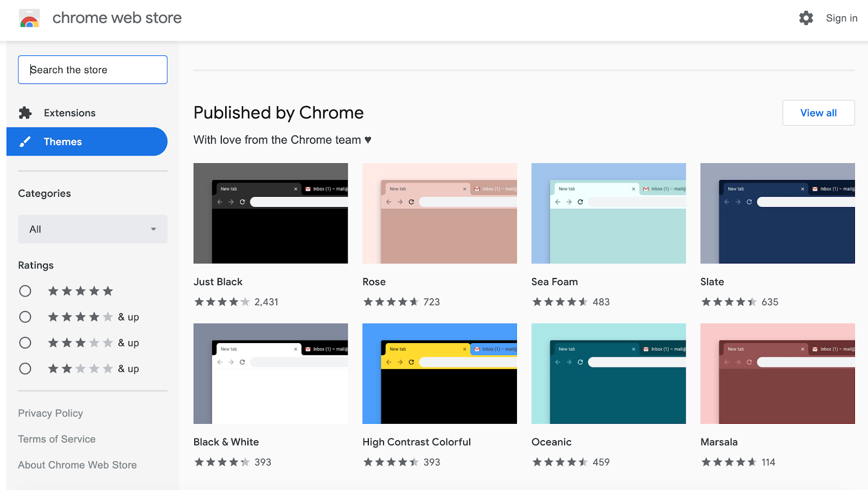Screen dimensions: 868x490
Task: Click the Oceanic theme title
Action: click(x=552, y=442)
